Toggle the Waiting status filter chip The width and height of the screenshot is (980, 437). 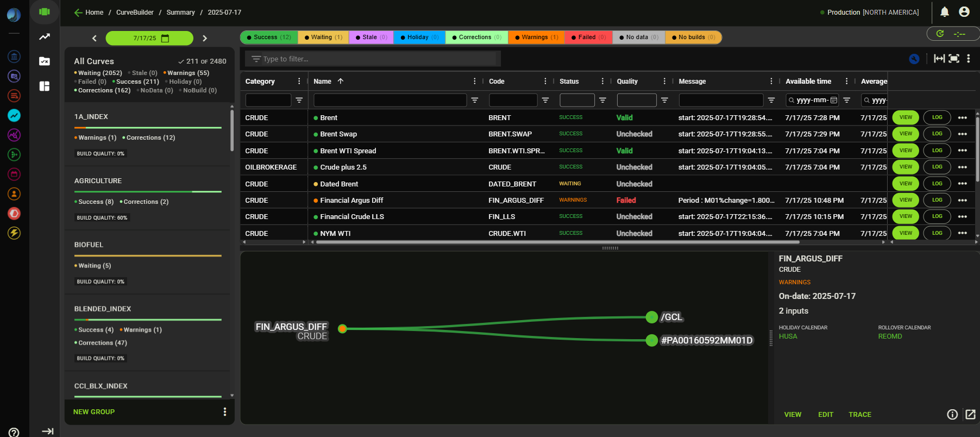pyautogui.click(x=323, y=37)
